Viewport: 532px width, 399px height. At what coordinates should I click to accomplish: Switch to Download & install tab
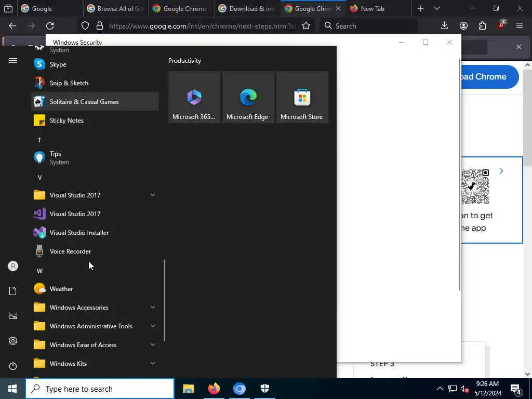[x=248, y=8]
